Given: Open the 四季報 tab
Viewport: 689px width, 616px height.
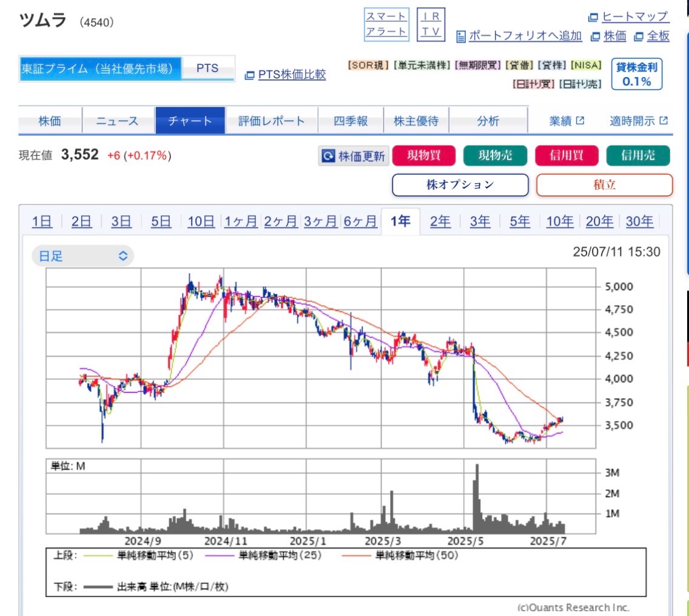Looking at the screenshot, I should [x=350, y=121].
